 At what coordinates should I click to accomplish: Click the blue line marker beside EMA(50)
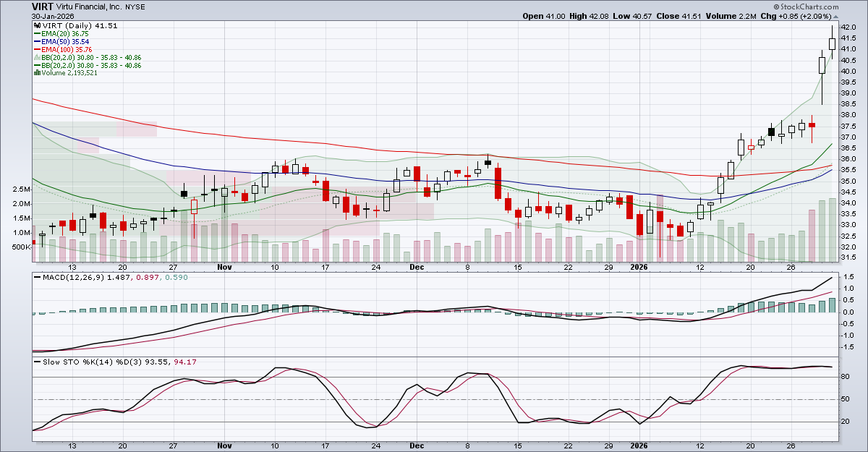tap(38, 41)
